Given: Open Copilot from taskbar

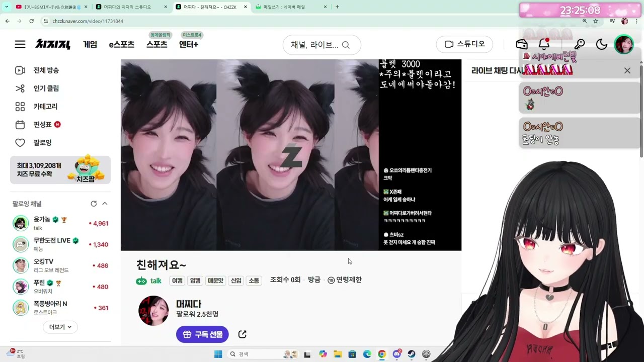Looking at the screenshot, I should [x=323, y=354].
